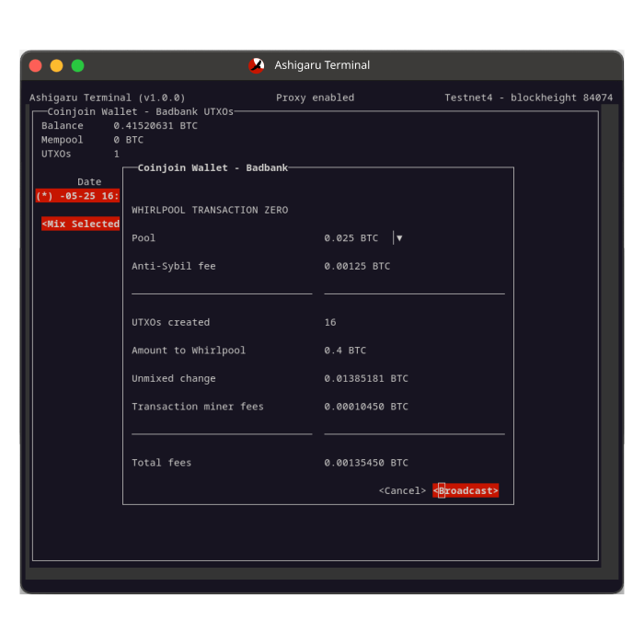Viewport: 644px width, 644px height.
Task: Click the Date column header
Action: [x=89, y=182]
